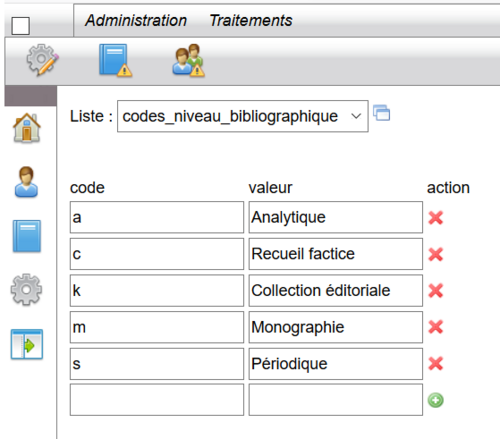Open the user profile icon in sidebar
The width and height of the screenshot is (500, 439).
tap(26, 182)
